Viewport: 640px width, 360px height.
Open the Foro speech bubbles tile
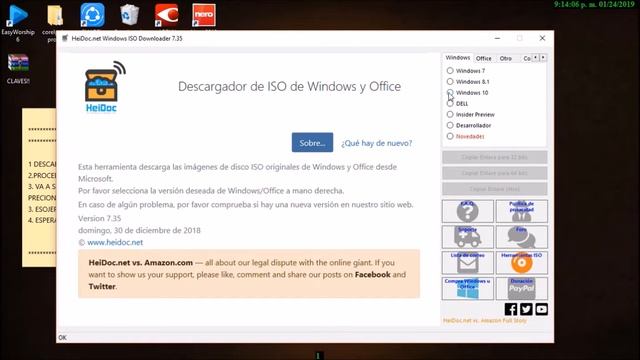click(x=521, y=237)
